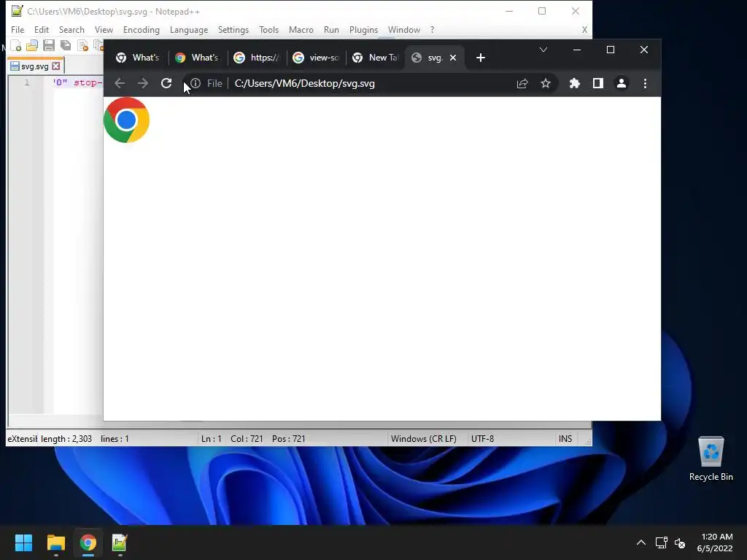Click Notepad++ Close file toolbar icon

click(82, 46)
